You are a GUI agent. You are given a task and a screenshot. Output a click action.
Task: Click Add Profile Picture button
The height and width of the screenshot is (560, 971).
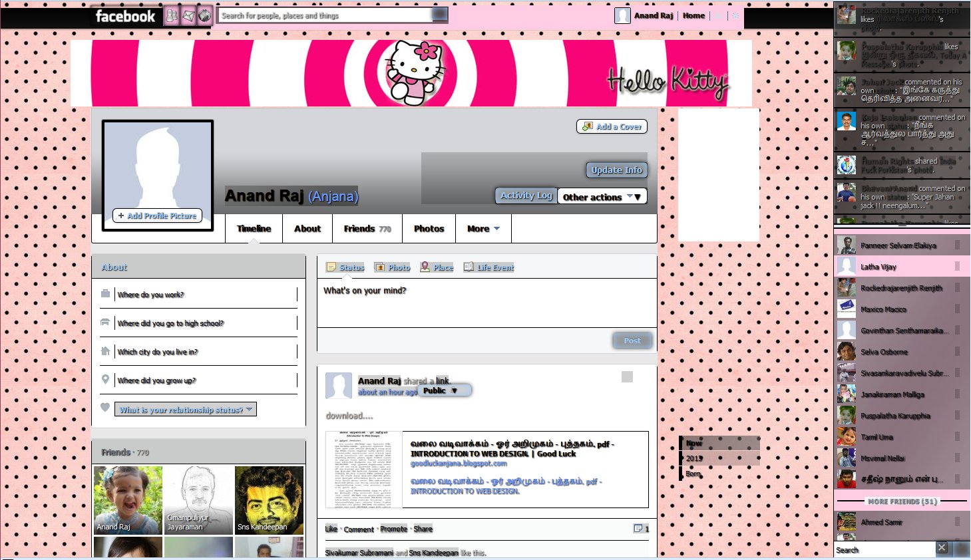click(x=158, y=215)
